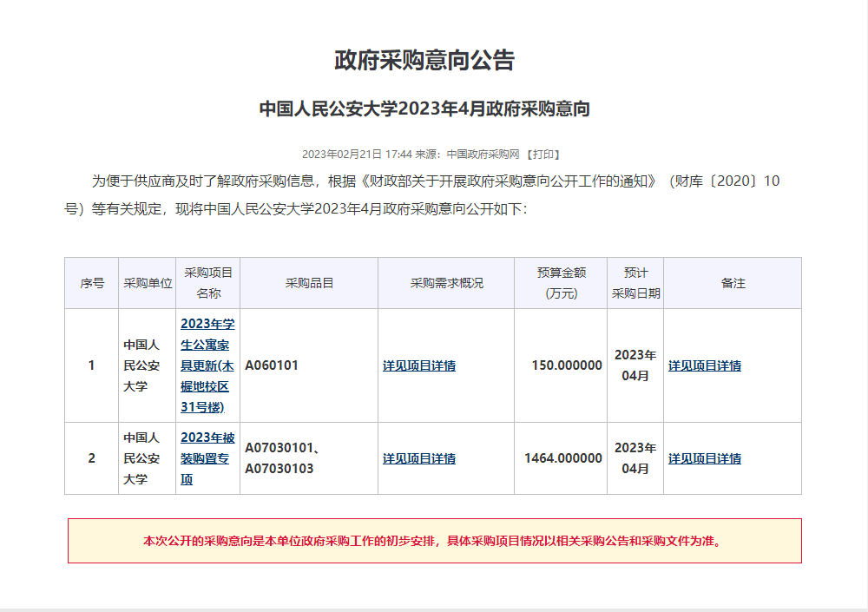
Task: Click the 采购项目名称 column header
Action: [x=208, y=283]
